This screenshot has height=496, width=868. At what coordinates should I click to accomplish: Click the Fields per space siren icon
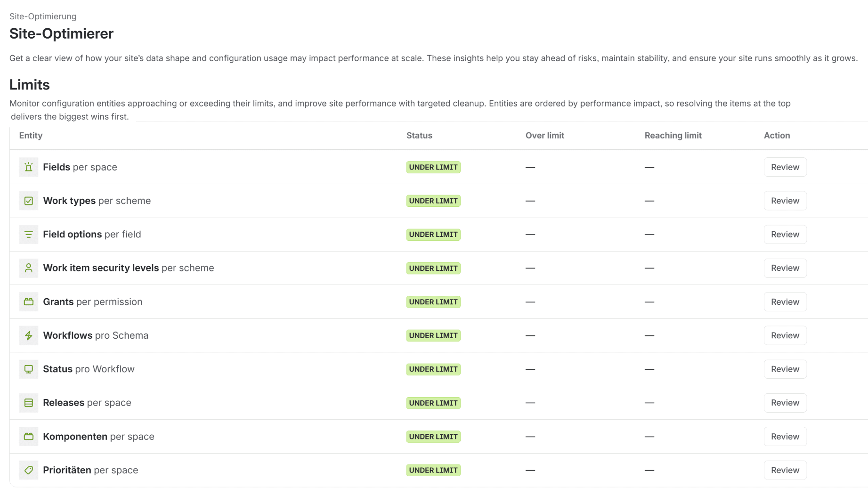(x=29, y=167)
